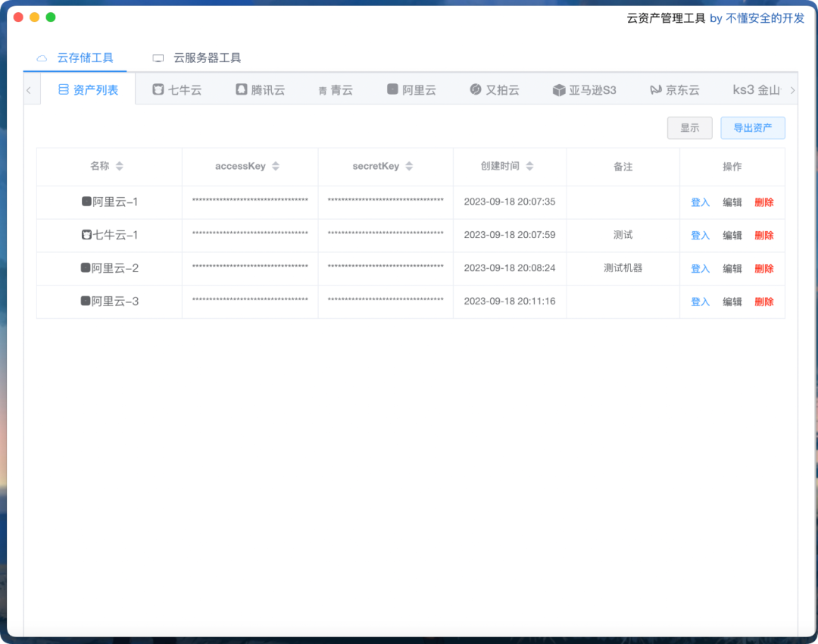Image resolution: width=818 pixels, height=644 pixels.
Task: Click the icon next to 阿里云-2
Action: click(x=86, y=267)
